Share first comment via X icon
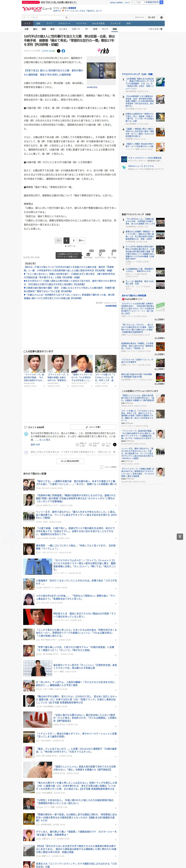Image resolution: width=186 pixels, height=868 pixels. [x=114, y=445]
